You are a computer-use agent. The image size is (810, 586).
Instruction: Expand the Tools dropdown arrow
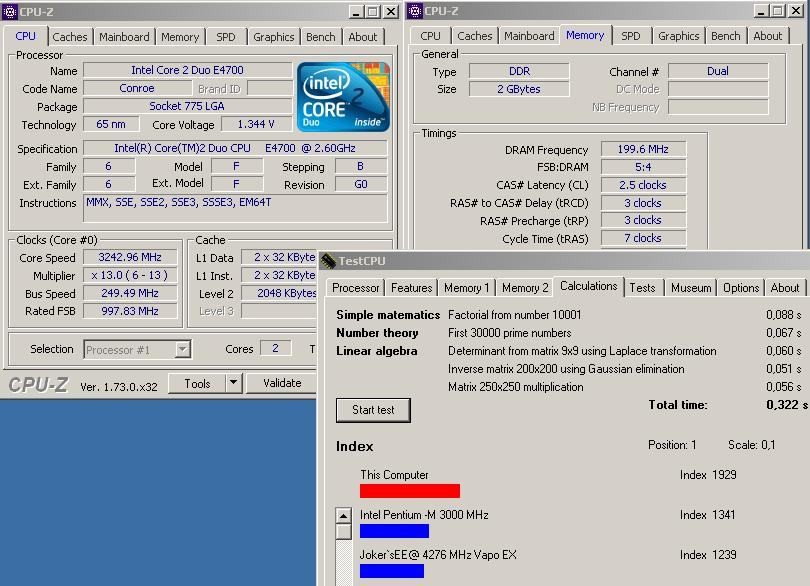[233, 383]
